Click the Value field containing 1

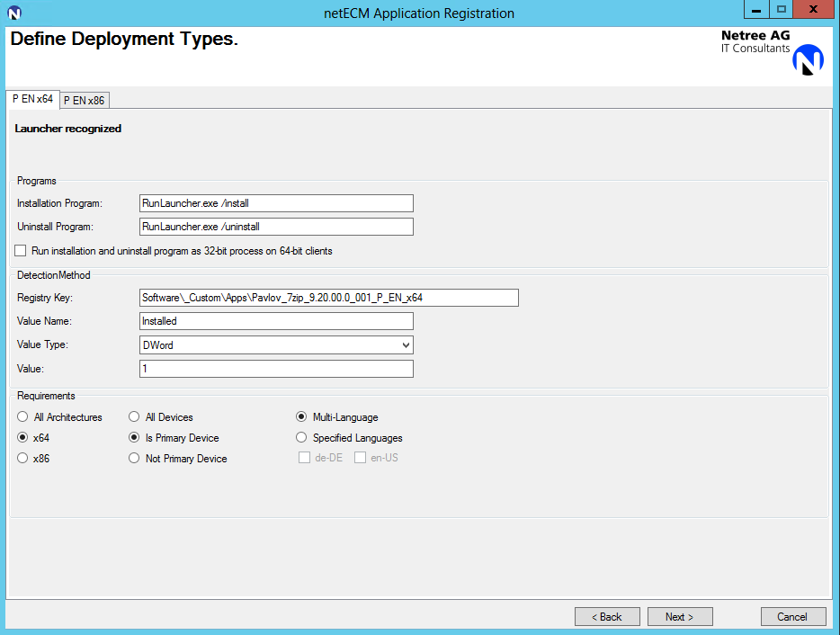(276, 369)
